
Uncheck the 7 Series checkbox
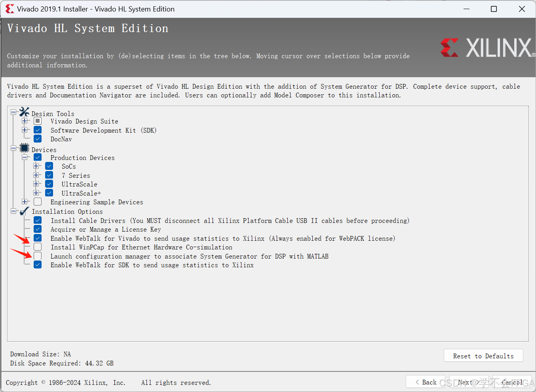[49, 175]
